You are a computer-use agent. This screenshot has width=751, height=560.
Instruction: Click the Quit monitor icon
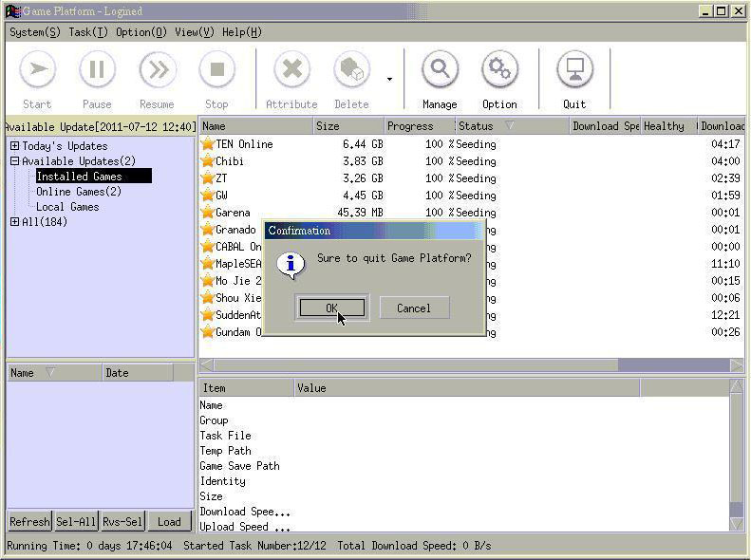[x=574, y=70]
